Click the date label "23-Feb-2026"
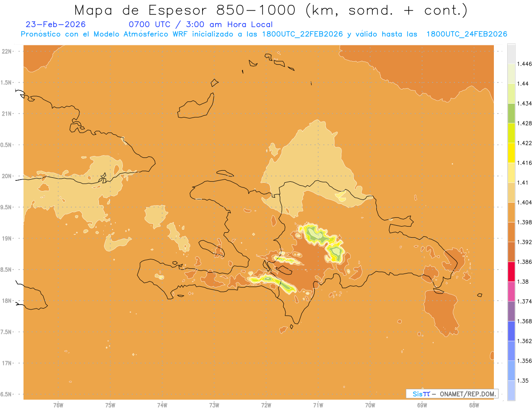This screenshot has width=532, height=411. coord(56,24)
